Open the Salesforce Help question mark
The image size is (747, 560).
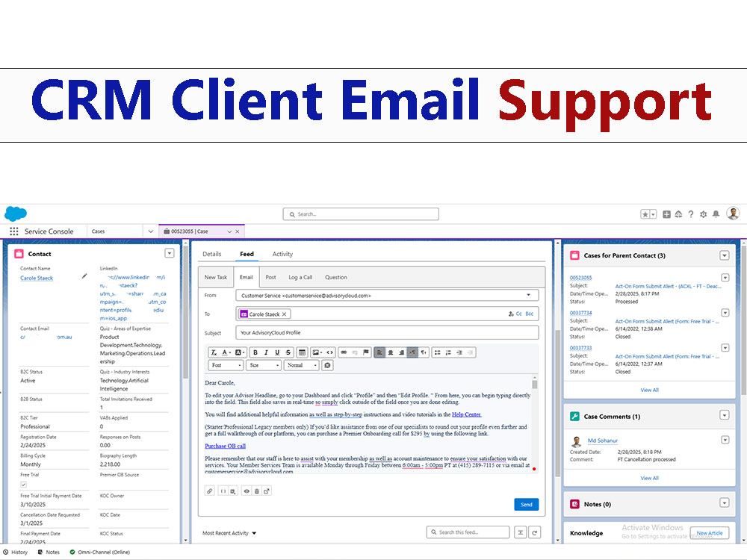[x=691, y=214]
